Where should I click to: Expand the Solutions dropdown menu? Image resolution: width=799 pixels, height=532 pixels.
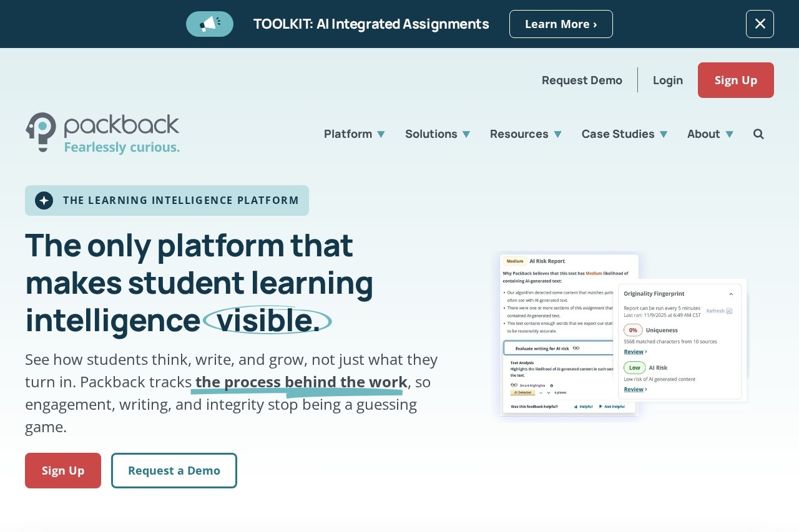pos(438,134)
